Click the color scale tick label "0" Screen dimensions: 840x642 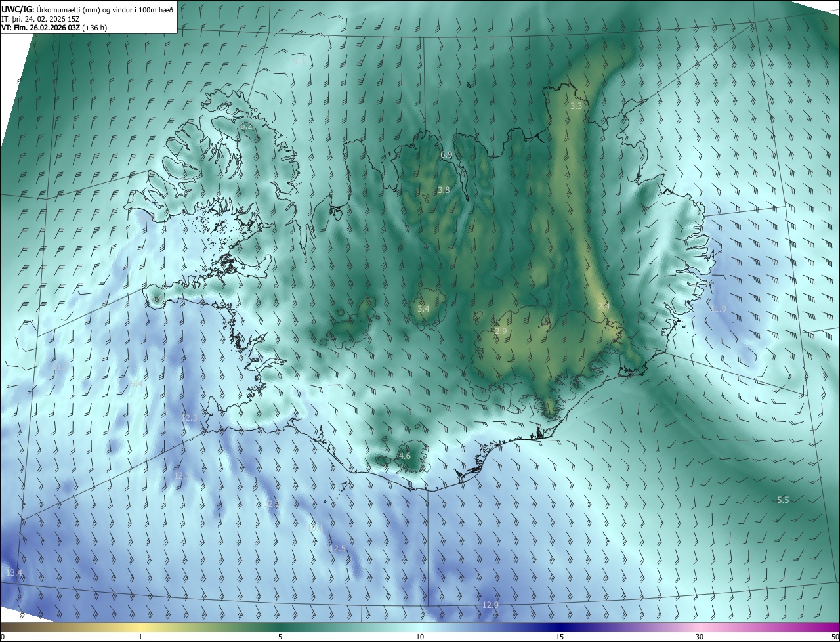tap(3, 637)
